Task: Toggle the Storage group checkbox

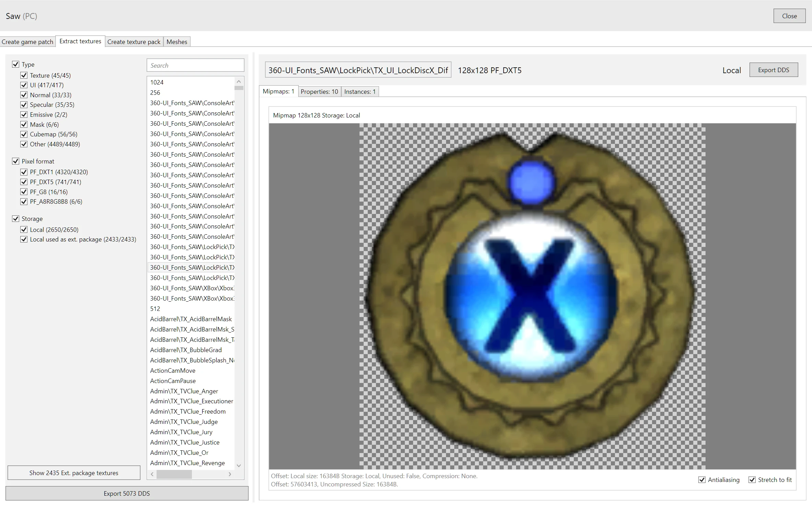Action: (15, 219)
